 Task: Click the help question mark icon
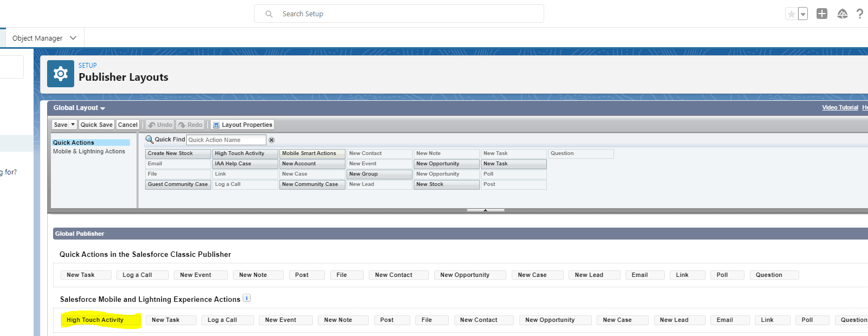pyautogui.click(x=860, y=14)
